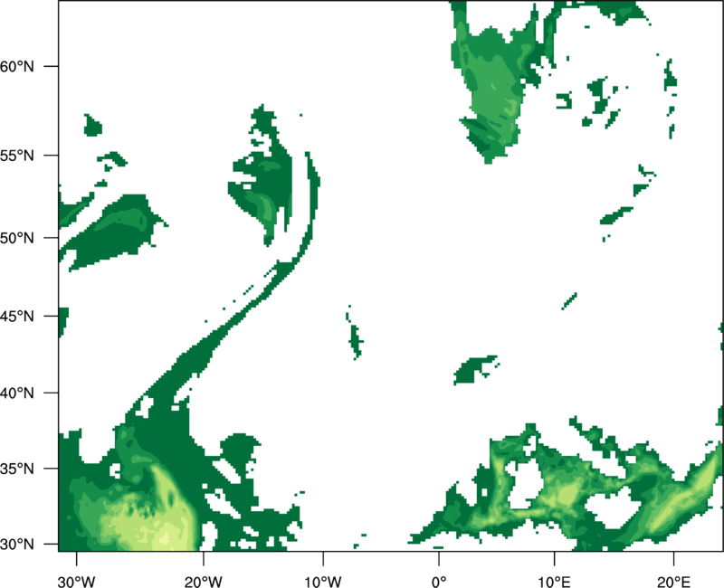Click the 30°N latitude label
Viewport: 724px width, 588px height.
coord(17,545)
